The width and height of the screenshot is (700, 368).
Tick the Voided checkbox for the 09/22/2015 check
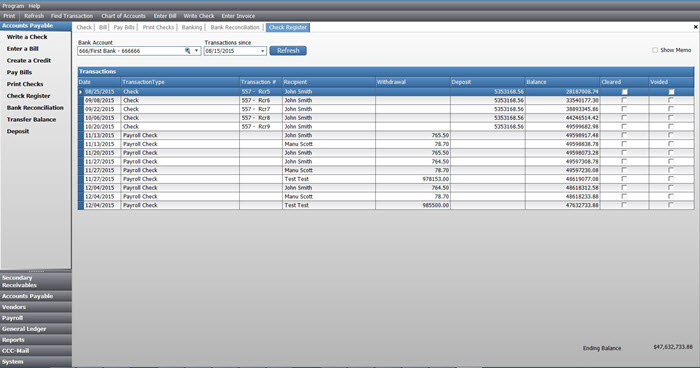coord(671,109)
